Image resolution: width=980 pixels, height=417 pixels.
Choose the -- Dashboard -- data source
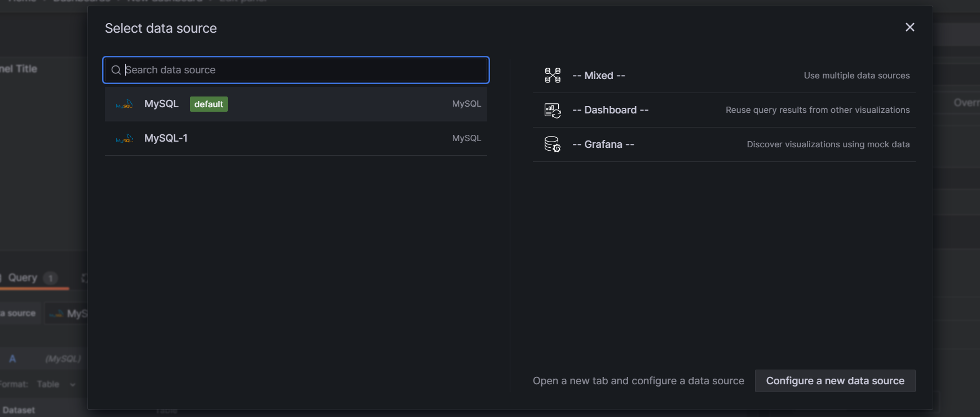(x=724, y=110)
